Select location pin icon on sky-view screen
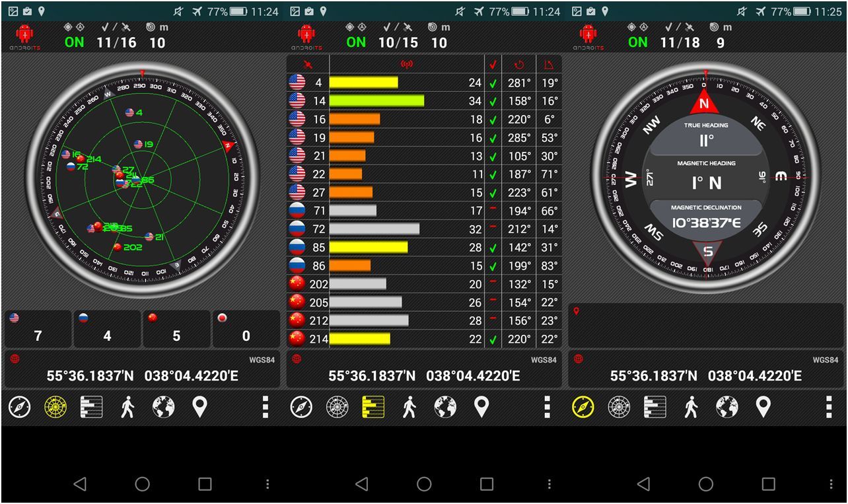This screenshot has height=504, width=848. [199, 408]
